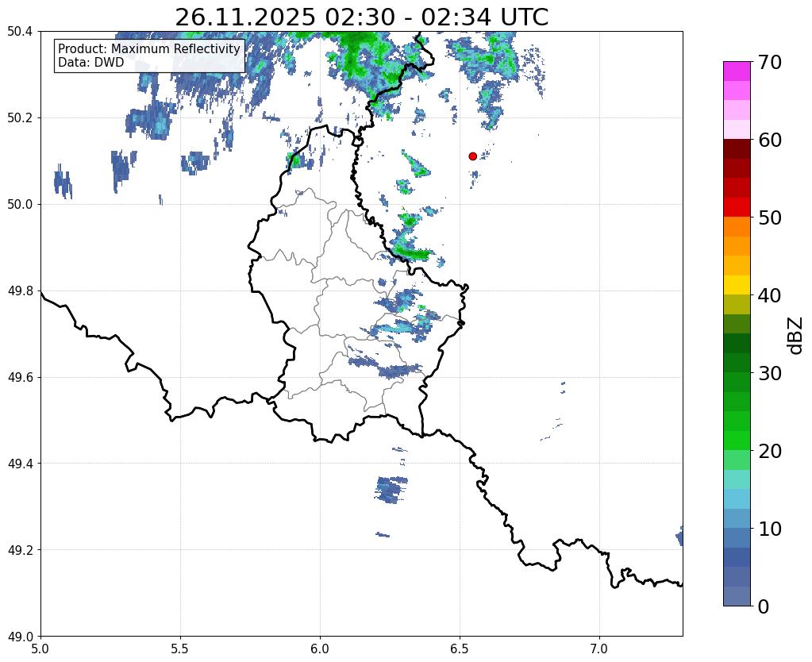Click the dBZ colorbar axis label
Screen dimensions: 812x662
coord(795,335)
